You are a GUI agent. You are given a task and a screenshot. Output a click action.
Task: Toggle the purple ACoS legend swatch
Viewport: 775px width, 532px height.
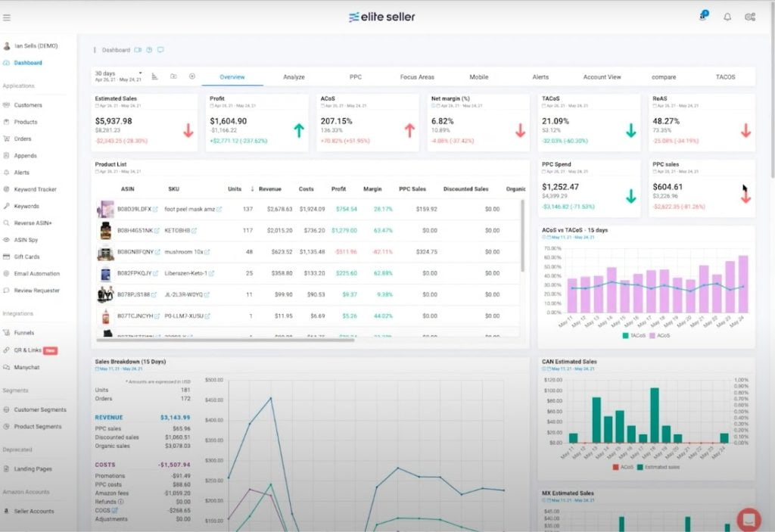tap(652, 336)
